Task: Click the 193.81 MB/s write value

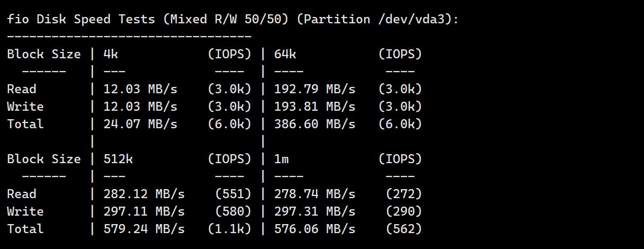Action: (x=314, y=106)
